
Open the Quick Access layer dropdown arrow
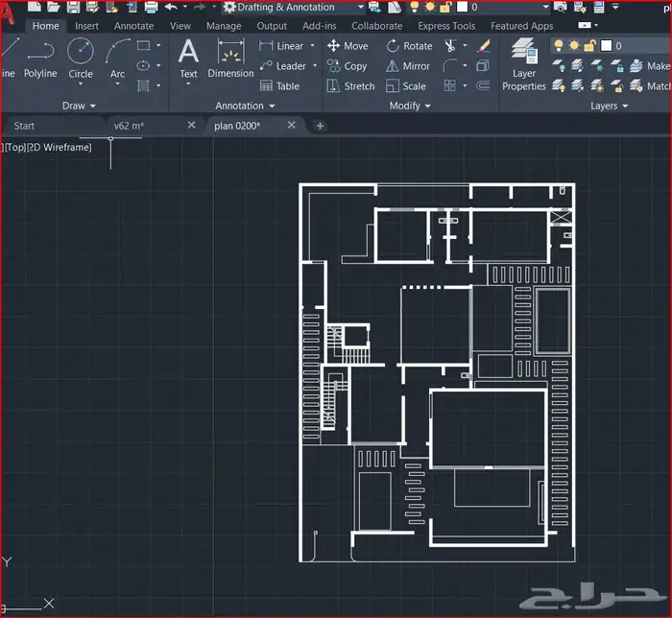point(545,7)
